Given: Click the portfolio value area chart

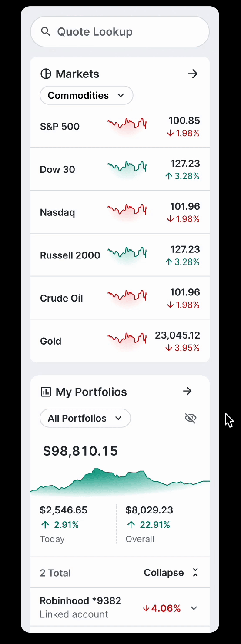Looking at the screenshot, I should (120, 482).
